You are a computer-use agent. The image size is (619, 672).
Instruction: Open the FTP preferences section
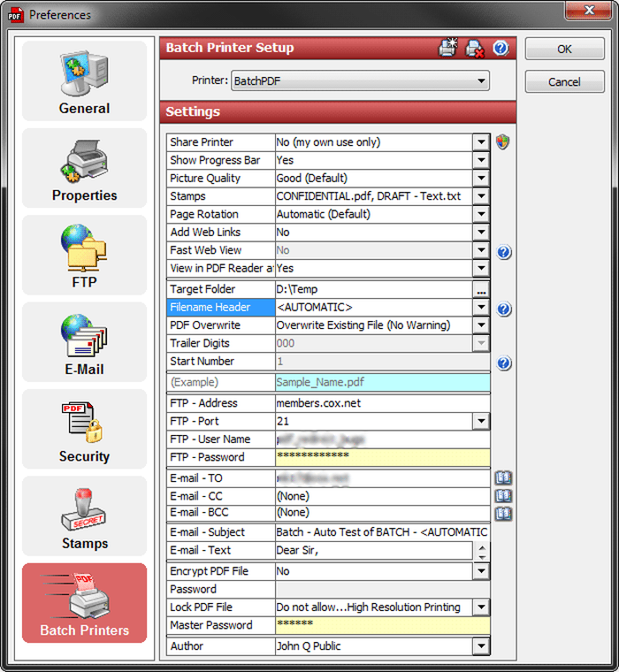click(x=84, y=255)
